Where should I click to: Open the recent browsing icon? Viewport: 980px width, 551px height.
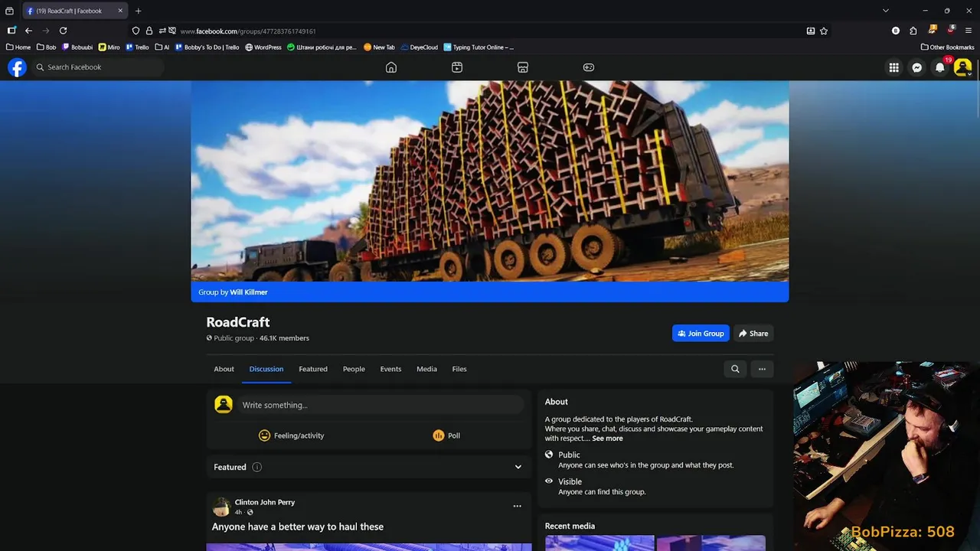pos(10,11)
